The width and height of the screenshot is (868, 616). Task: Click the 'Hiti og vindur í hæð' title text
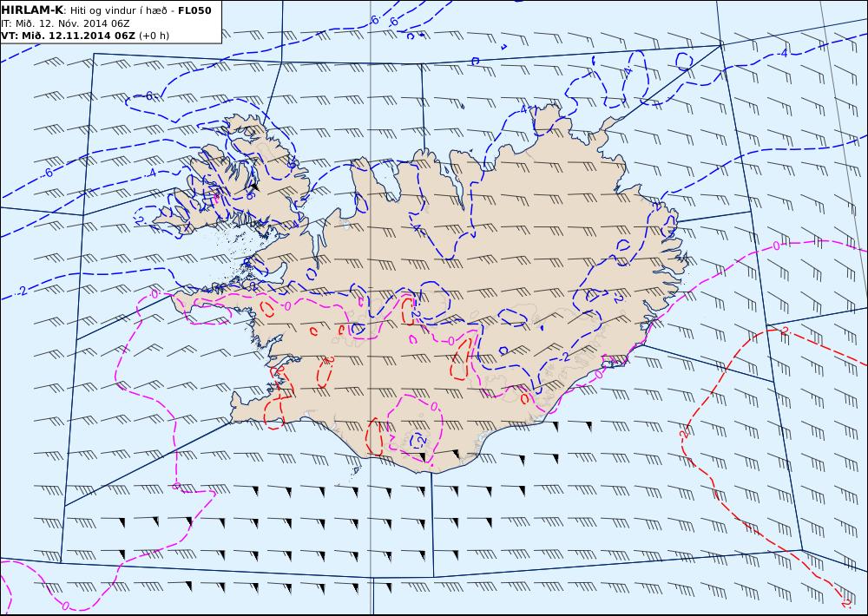pos(118,11)
